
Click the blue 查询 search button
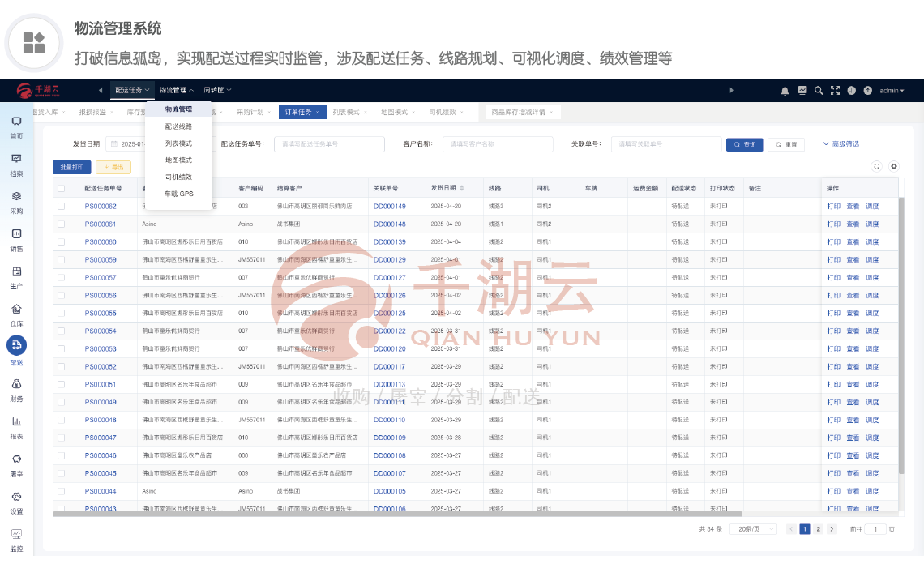click(744, 144)
